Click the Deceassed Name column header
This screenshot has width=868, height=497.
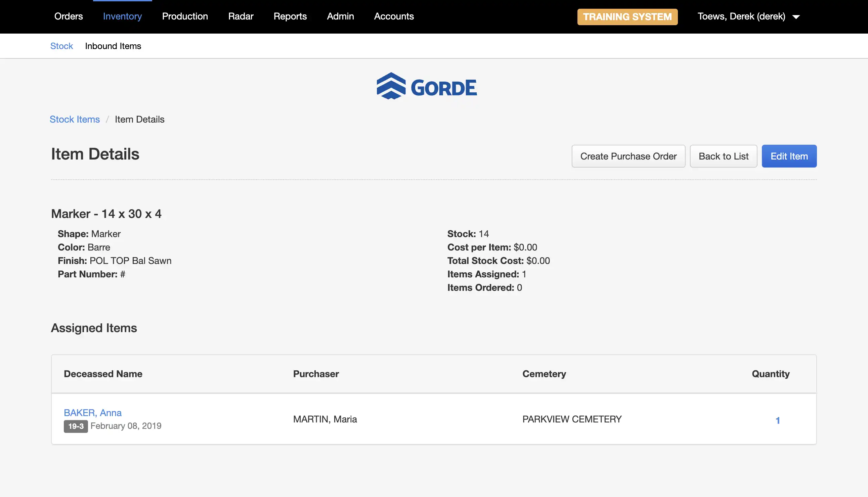(x=103, y=374)
